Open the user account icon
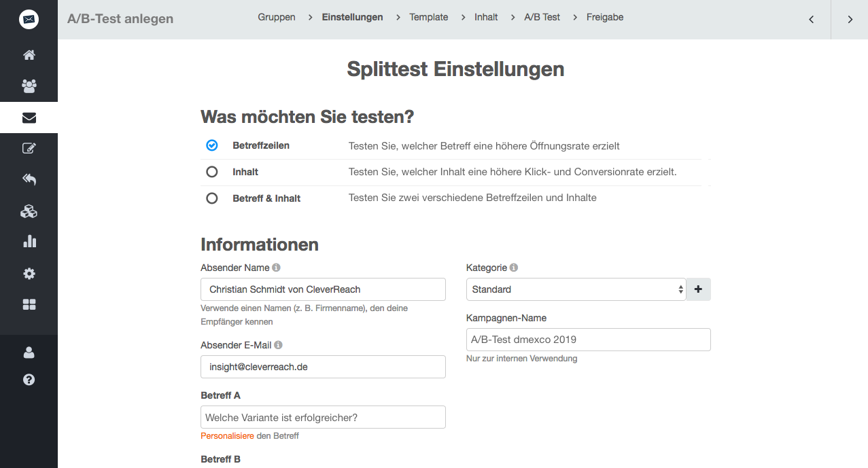 tap(29, 353)
